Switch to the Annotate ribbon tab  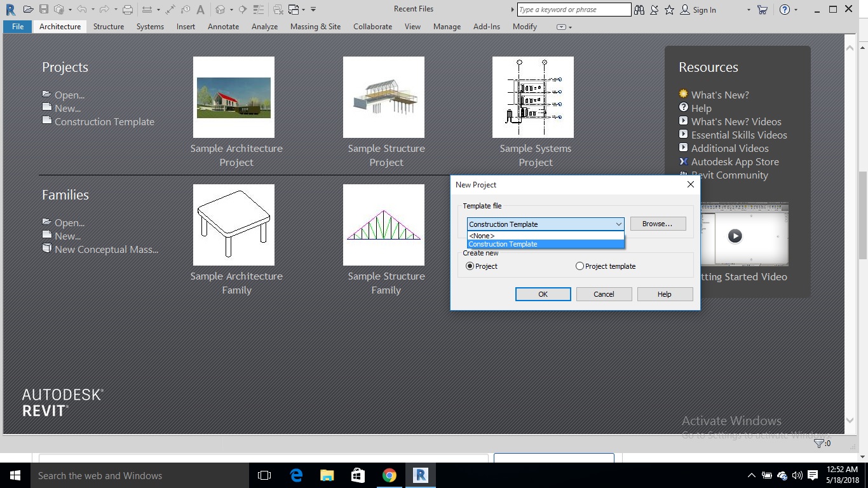tap(224, 27)
